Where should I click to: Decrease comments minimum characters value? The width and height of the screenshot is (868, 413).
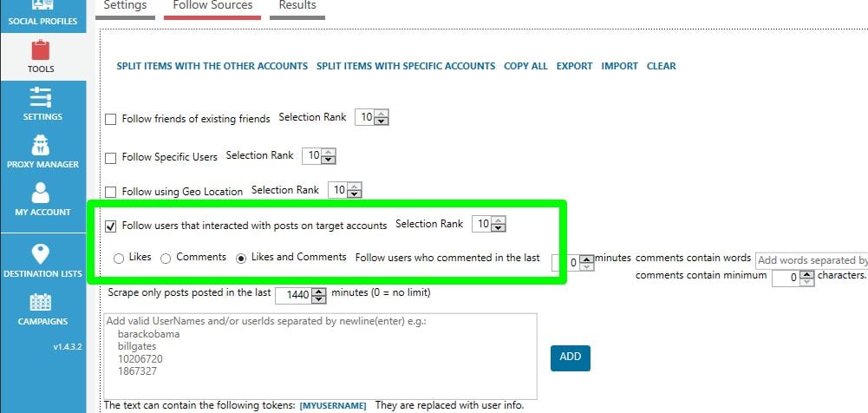(x=807, y=282)
